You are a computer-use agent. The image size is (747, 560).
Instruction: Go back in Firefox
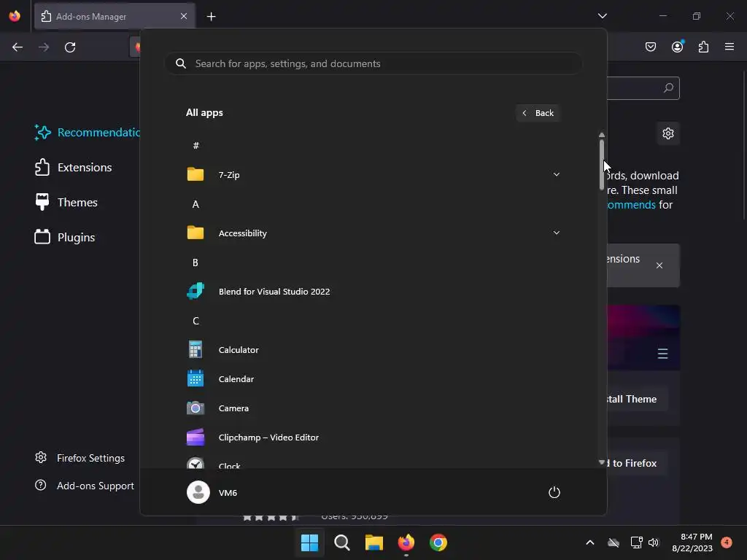pos(18,47)
